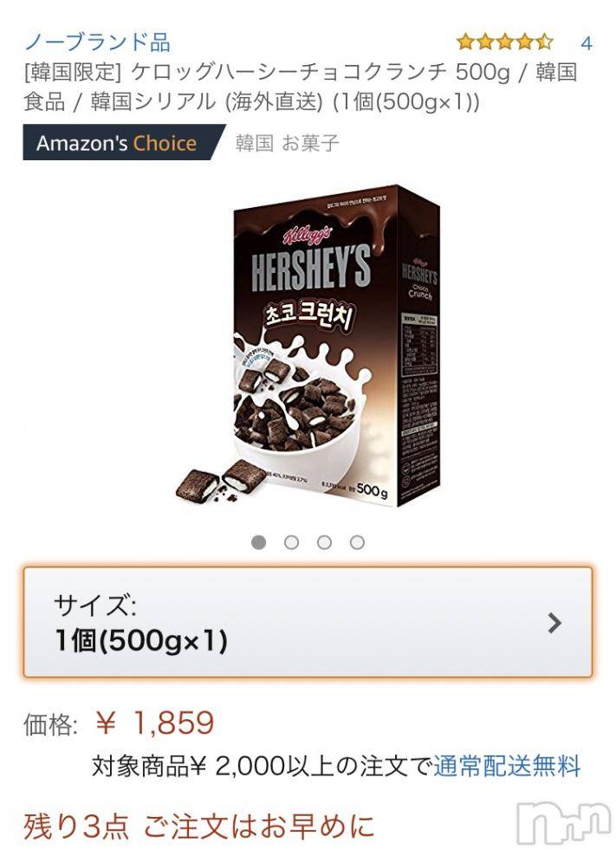Open the 韓国 お菓子 category link
Viewport: 616px width, 849px height.
click(x=287, y=143)
